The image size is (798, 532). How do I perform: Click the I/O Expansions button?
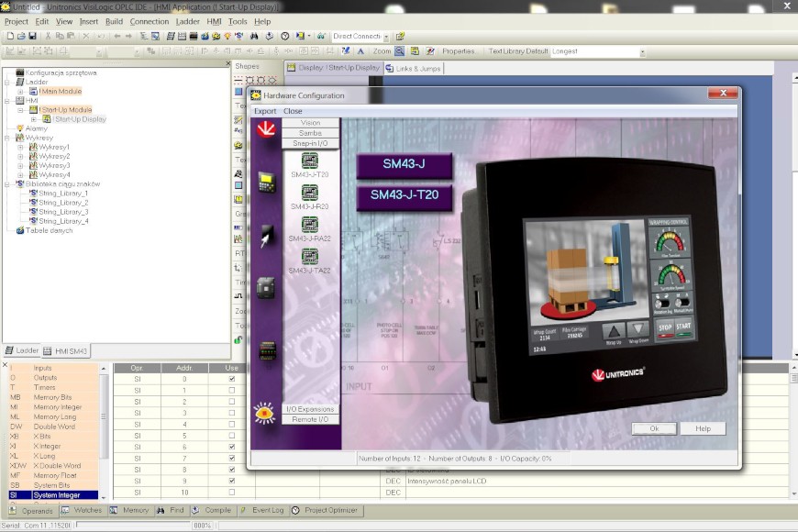310,409
